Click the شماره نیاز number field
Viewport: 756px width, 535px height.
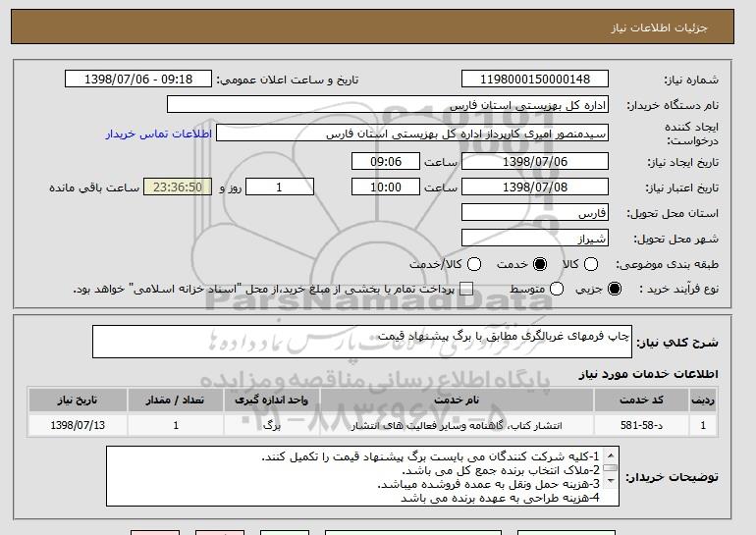[535, 80]
